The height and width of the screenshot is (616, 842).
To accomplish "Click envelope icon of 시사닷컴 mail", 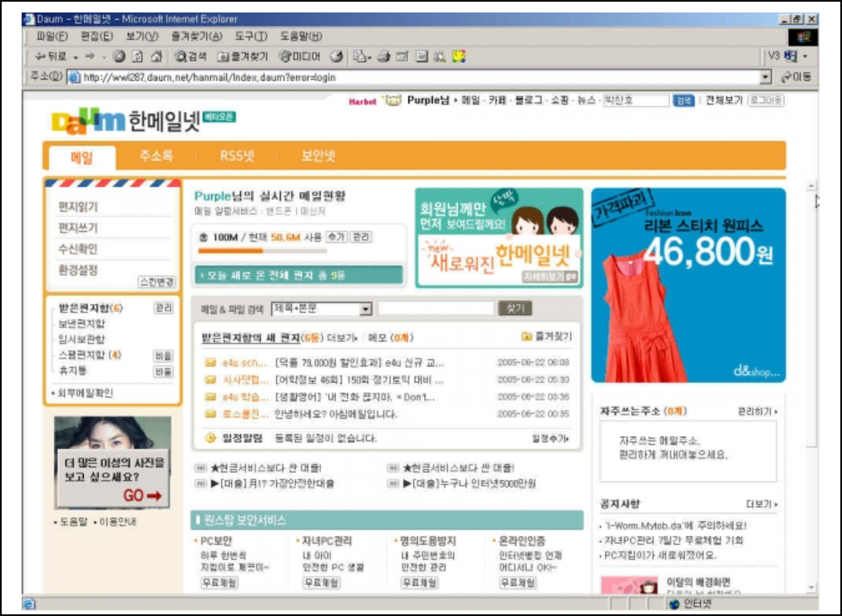I will (x=210, y=380).
